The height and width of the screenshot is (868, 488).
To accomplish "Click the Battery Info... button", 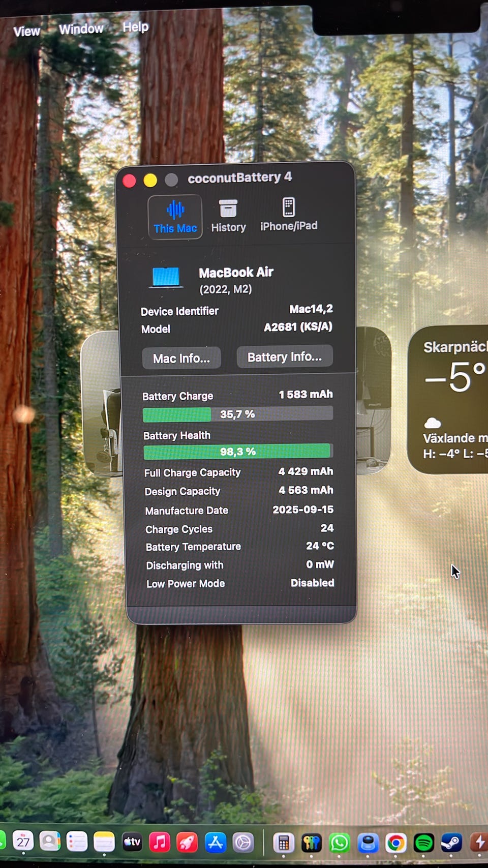I will (285, 357).
